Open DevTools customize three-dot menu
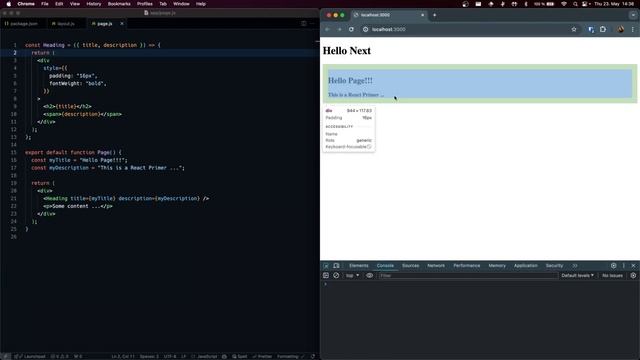 [624, 266]
